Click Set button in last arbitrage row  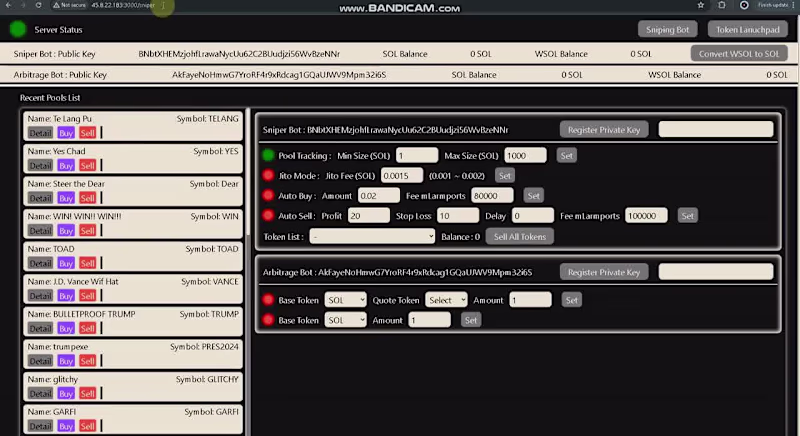[x=471, y=320]
